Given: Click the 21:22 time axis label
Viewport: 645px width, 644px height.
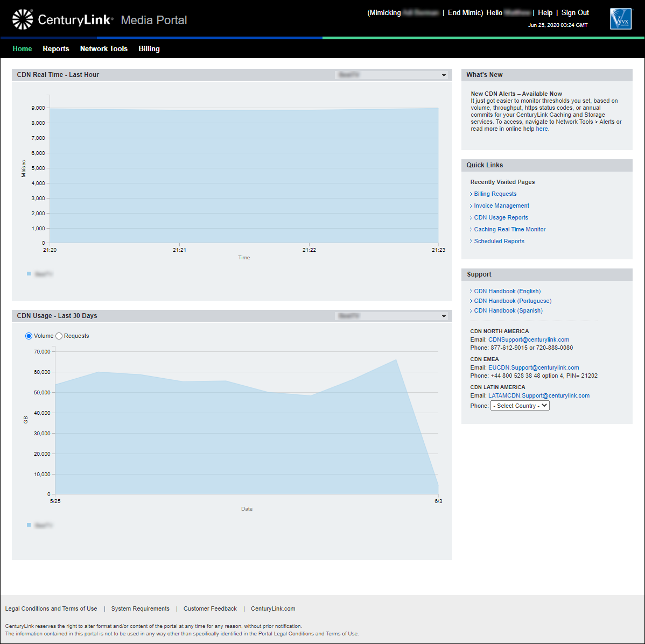Looking at the screenshot, I should [x=310, y=250].
